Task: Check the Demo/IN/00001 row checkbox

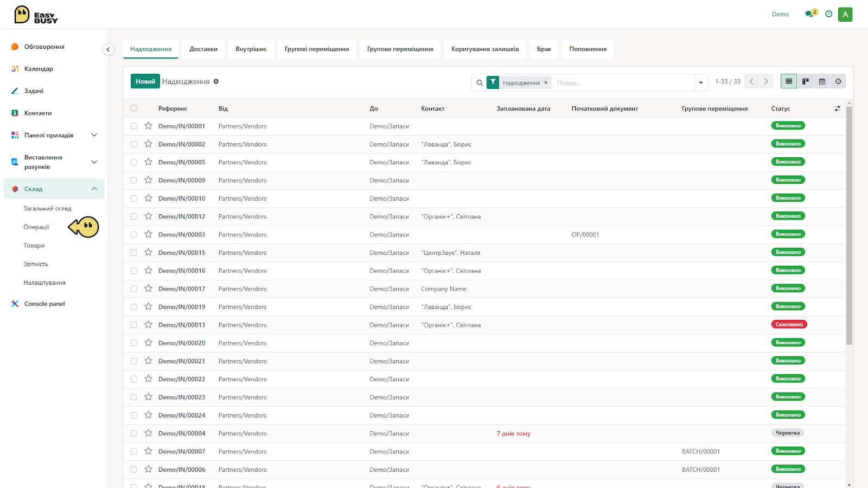Action: (x=134, y=126)
